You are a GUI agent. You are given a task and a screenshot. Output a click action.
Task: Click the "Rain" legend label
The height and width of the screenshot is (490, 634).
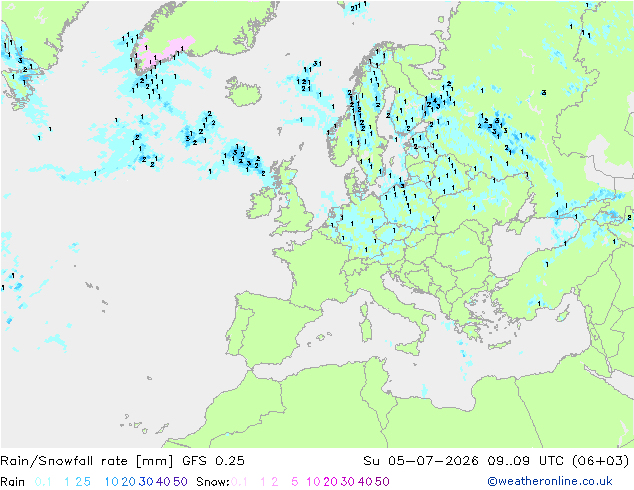tap(13, 482)
